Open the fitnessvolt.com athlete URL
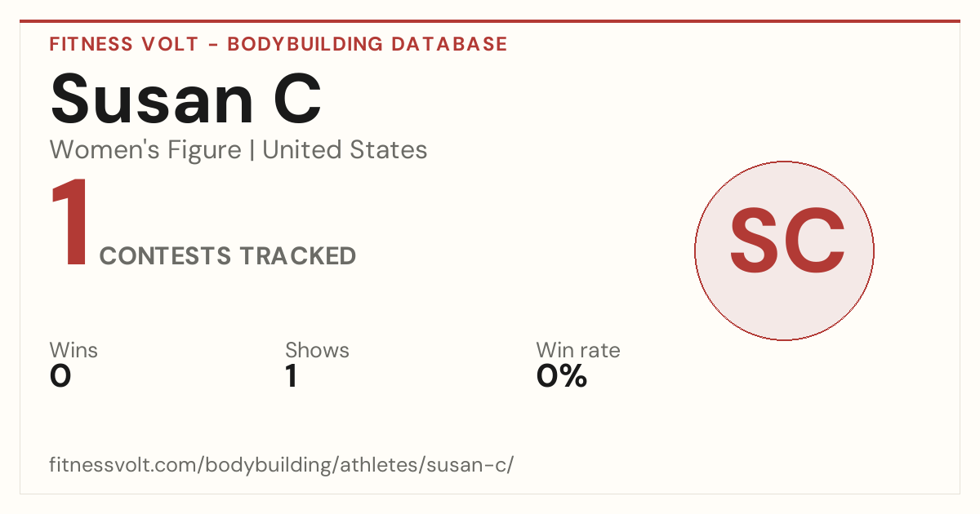Screen dimensions: 980x514 (x=282, y=466)
